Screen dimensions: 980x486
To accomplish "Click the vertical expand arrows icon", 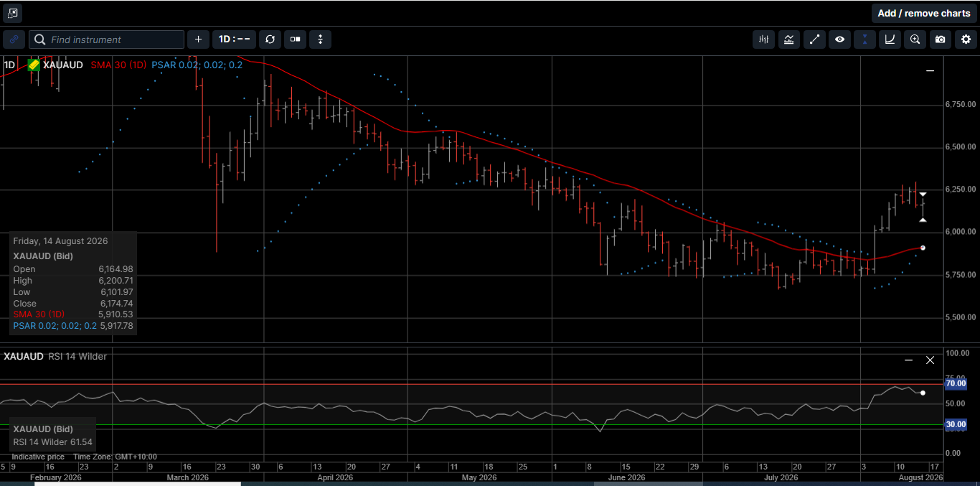I will (320, 39).
